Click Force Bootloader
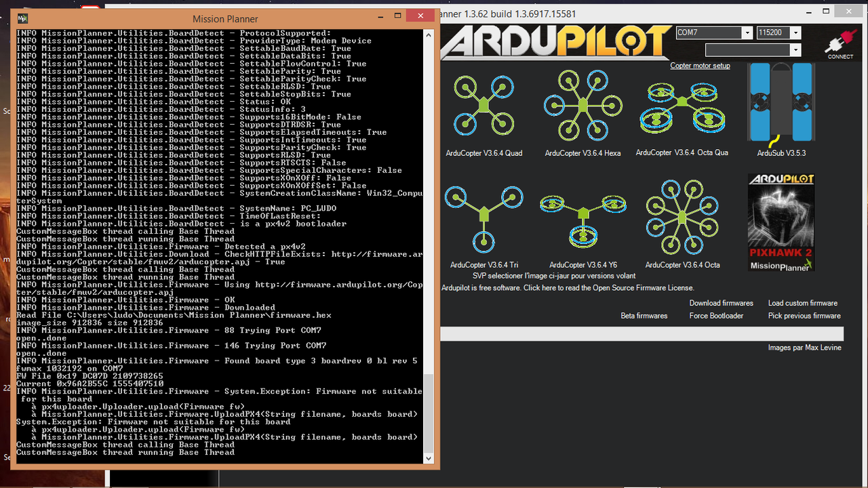Viewport: 868px width, 488px height. point(716,316)
